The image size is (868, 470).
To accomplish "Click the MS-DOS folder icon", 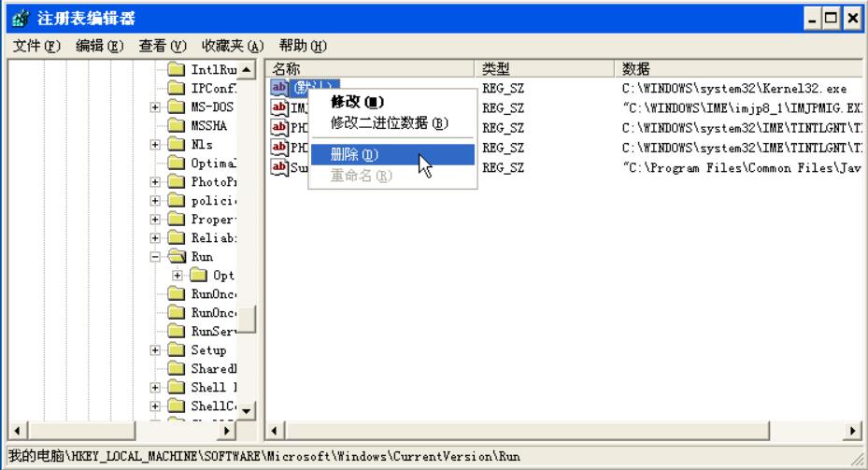I will point(176,107).
